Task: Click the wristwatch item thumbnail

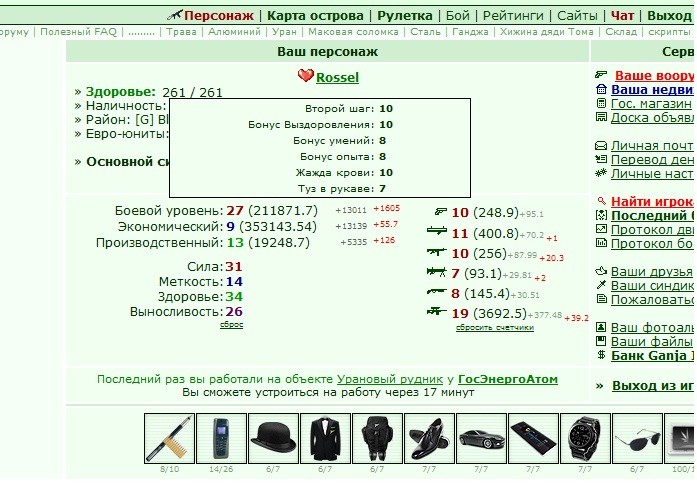Action: pyautogui.click(x=585, y=438)
